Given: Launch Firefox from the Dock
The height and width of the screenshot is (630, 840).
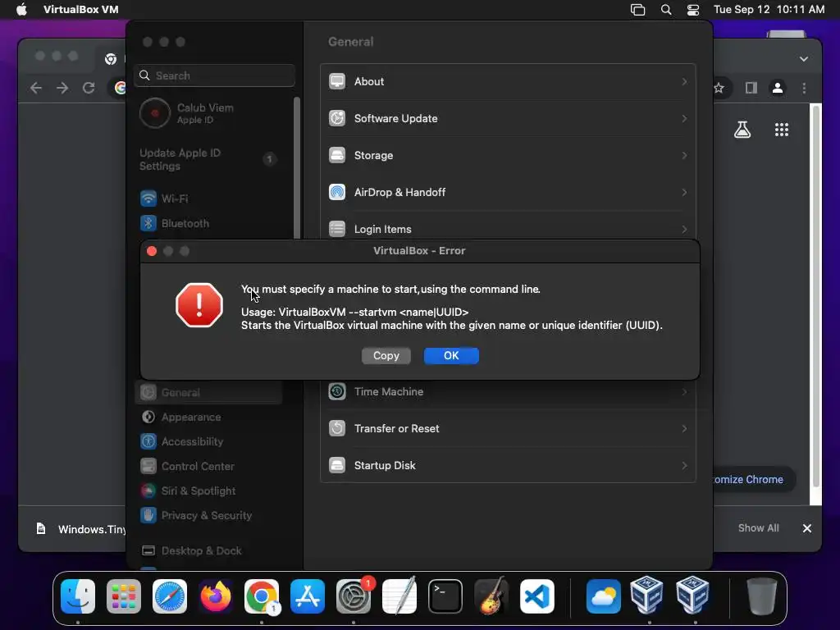Looking at the screenshot, I should point(216,596).
